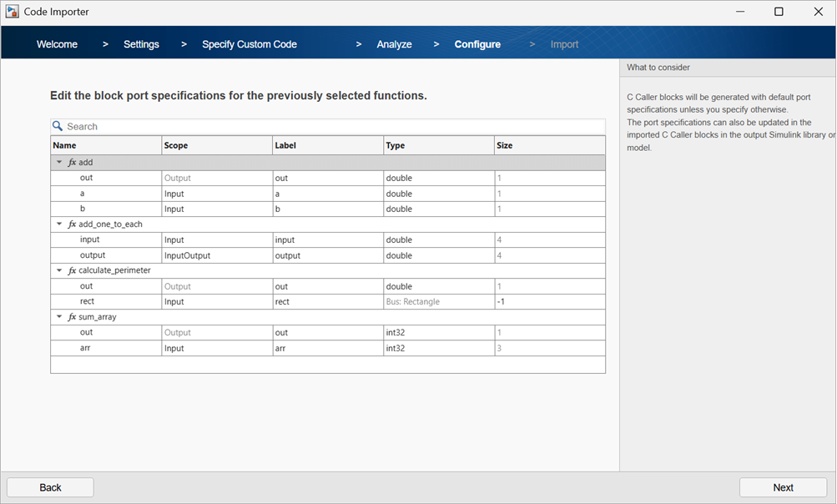The height and width of the screenshot is (504, 837).
Task: Collapse the calculate_perimeter function group
Action: [x=58, y=270]
